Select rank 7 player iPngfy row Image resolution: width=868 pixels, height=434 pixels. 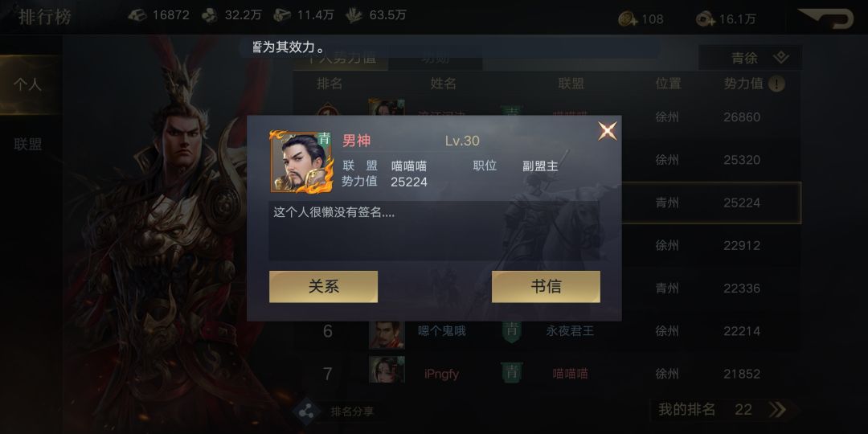point(547,374)
